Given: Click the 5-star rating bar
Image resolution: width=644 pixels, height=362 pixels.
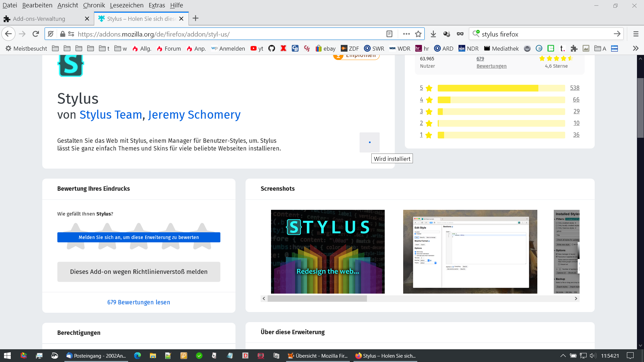Looking at the screenshot, I should click(x=501, y=88).
